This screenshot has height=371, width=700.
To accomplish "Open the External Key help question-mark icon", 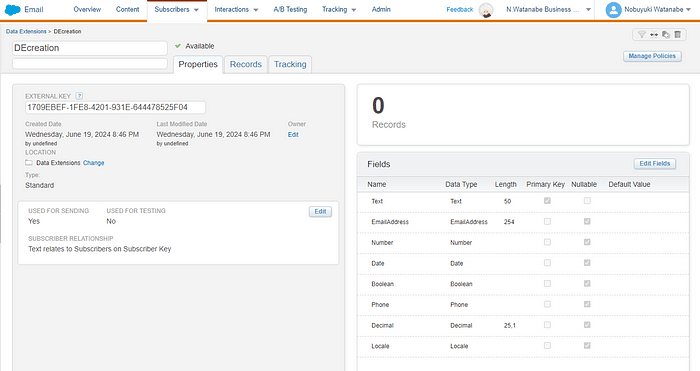I will (79, 96).
